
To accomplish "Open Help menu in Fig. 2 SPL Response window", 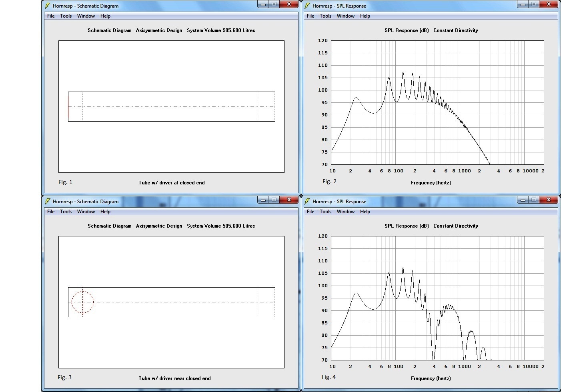I will pos(365,16).
